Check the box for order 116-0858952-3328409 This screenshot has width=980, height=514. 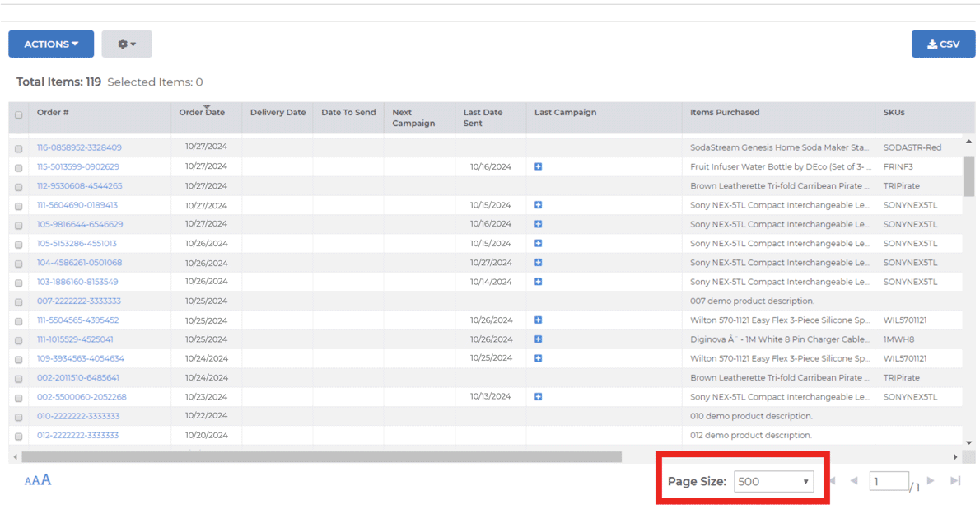coord(19,149)
